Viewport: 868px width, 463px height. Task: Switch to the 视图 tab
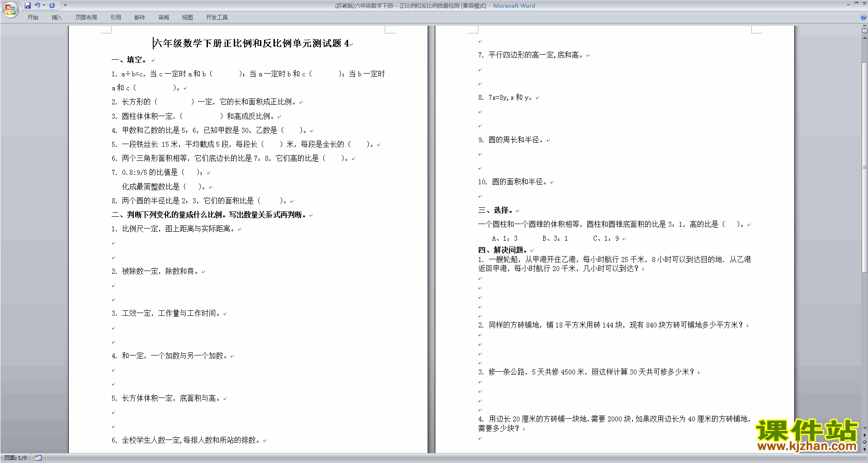point(188,18)
